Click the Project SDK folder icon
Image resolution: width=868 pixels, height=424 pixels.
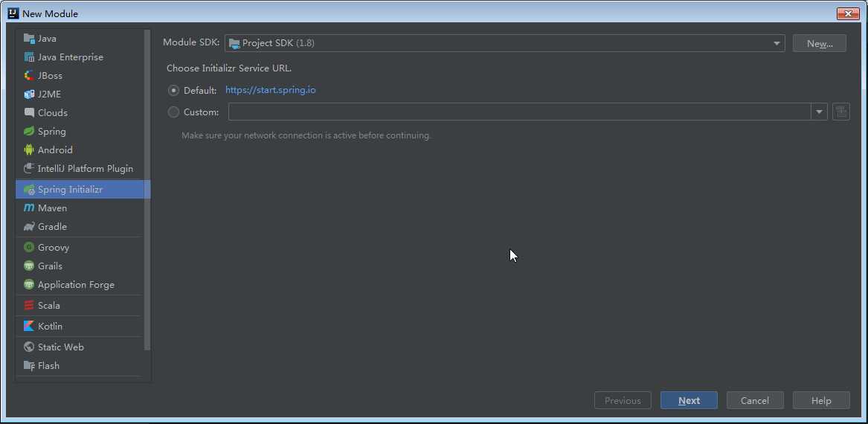point(234,43)
